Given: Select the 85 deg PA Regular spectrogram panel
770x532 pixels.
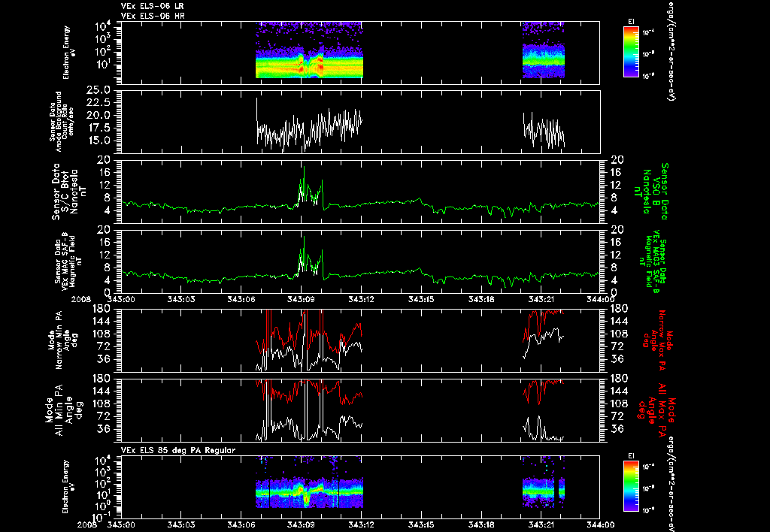Looking at the screenshot, I should point(360,487).
